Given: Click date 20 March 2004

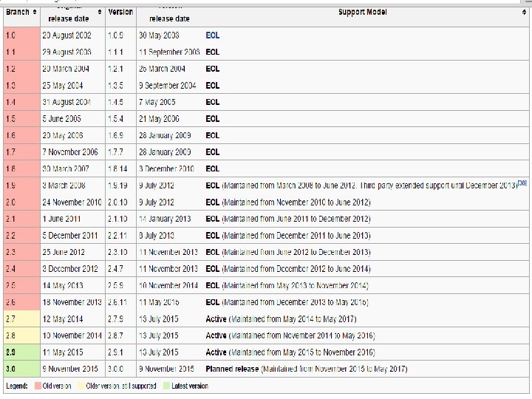Looking at the screenshot, I should tap(66, 69).
